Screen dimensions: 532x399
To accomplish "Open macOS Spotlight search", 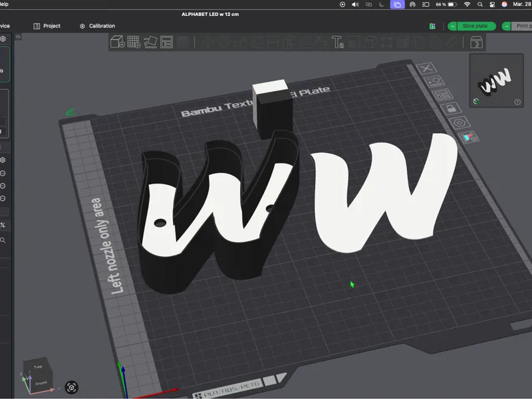I will [479, 5].
